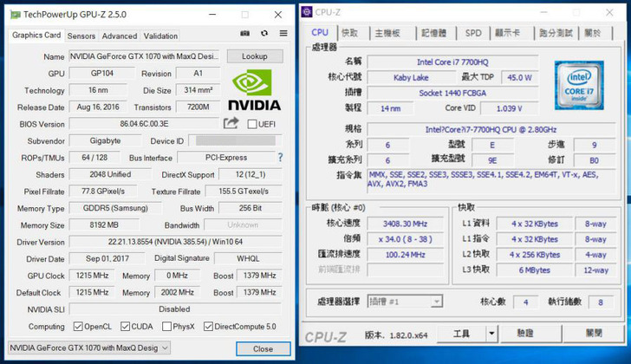Viewport: 631px width, 364px height.
Task: Open the 關於 tab in CPU-Z
Action: (x=592, y=33)
